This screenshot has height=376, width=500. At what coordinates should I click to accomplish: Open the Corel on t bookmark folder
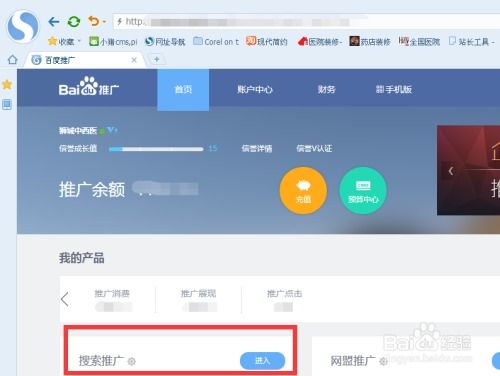point(216,42)
